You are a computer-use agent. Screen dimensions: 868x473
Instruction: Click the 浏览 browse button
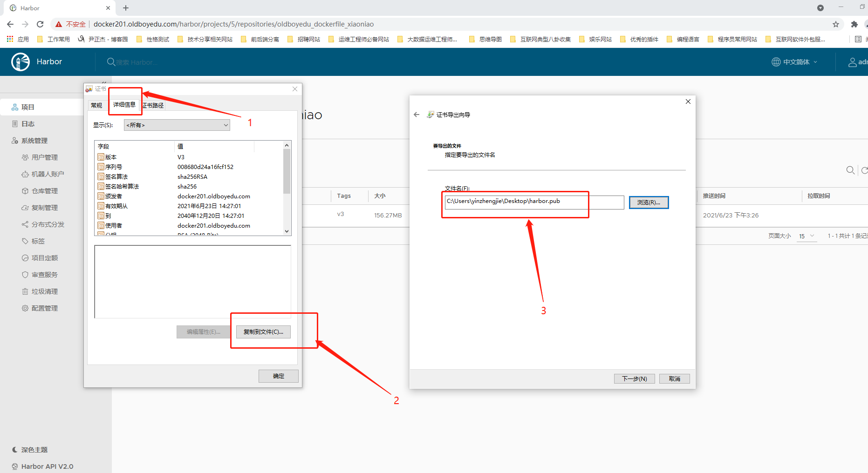tap(649, 203)
